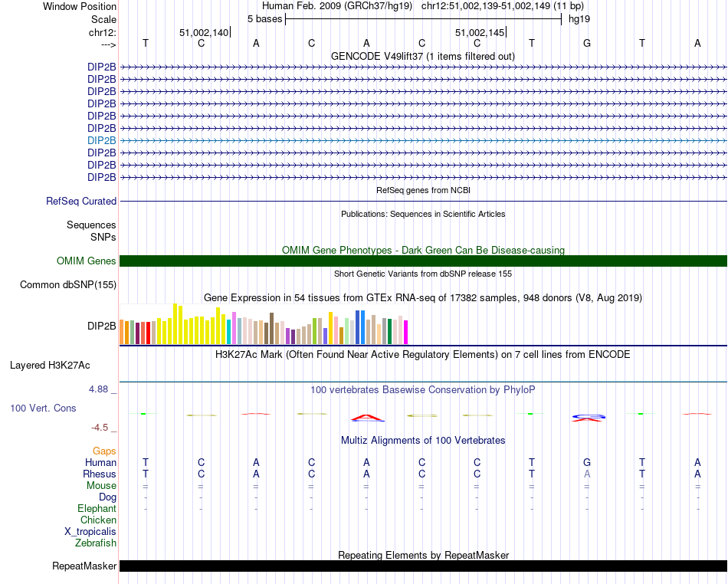Click the RepeatMasker track label
Screen dimensions: 728x584
[x=84, y=566]
